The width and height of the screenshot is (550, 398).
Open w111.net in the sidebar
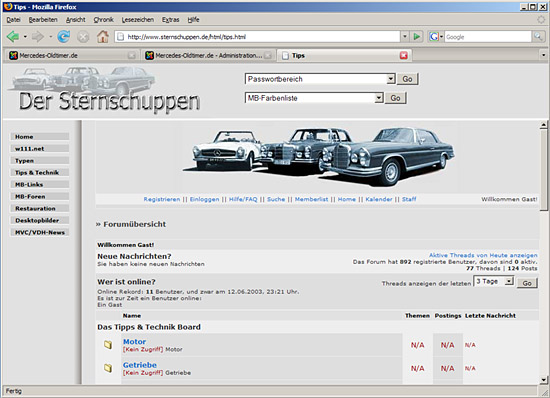[40, 149]
